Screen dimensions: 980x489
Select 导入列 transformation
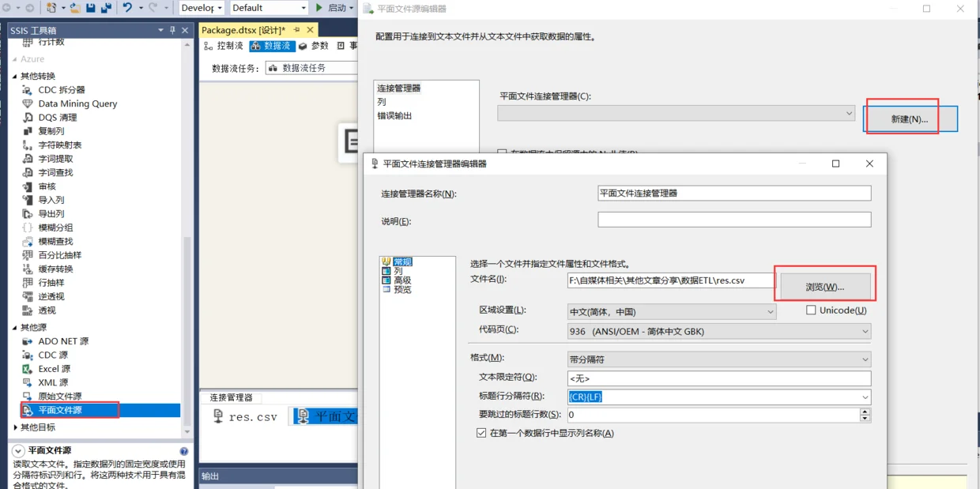pos(51,200)
